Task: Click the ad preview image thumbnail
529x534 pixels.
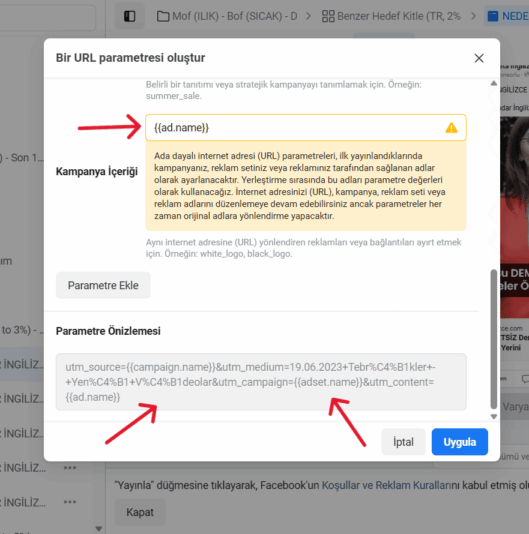Action: point(514,218)
